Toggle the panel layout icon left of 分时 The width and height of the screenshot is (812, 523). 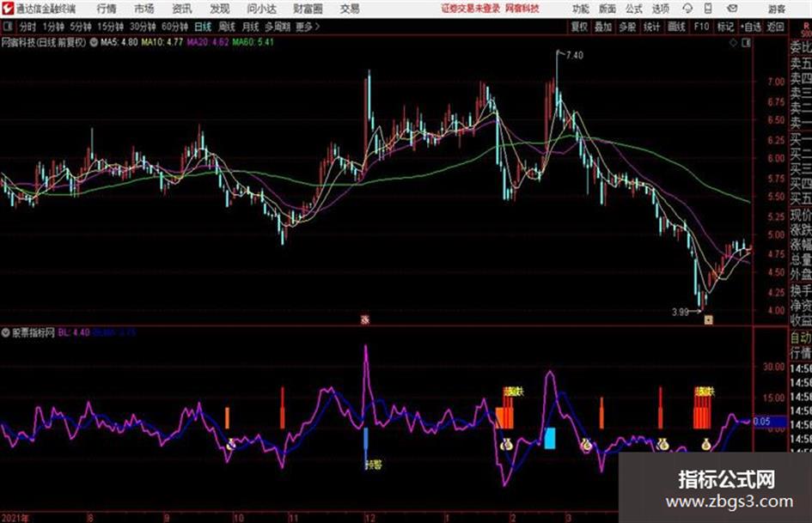(x=8, y=27)
